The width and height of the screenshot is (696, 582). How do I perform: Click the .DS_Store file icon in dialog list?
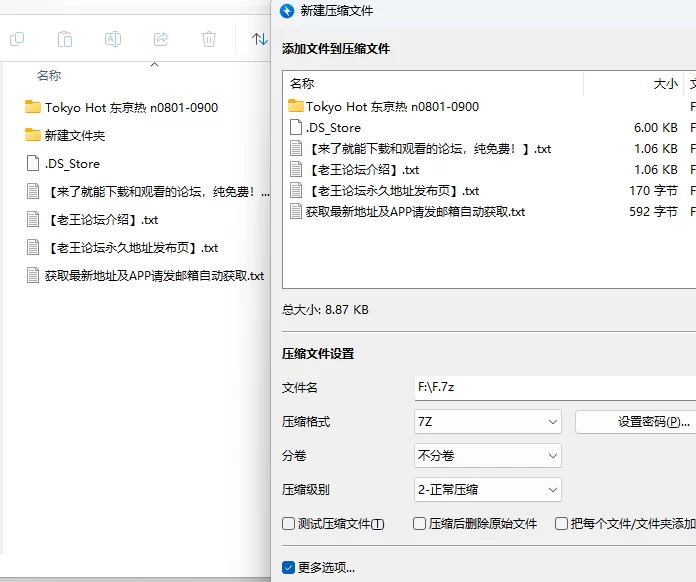pyautogui.click(x=296, y=127)
